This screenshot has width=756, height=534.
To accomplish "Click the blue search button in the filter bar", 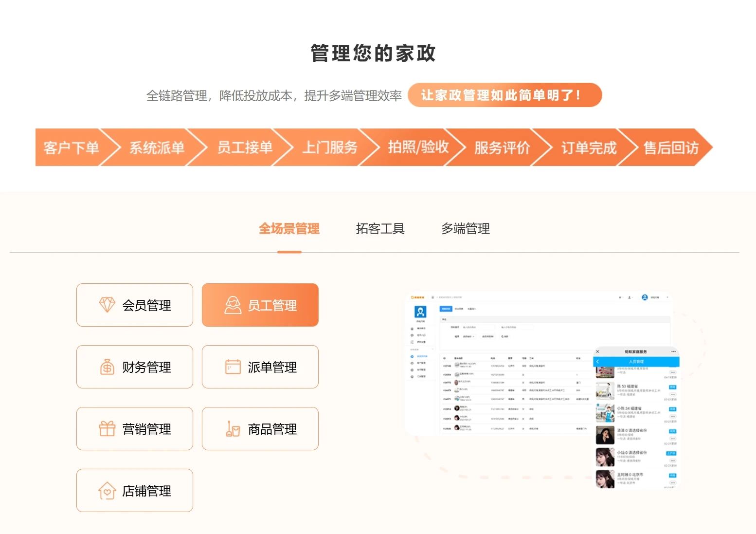I will (x=504, y=336).
